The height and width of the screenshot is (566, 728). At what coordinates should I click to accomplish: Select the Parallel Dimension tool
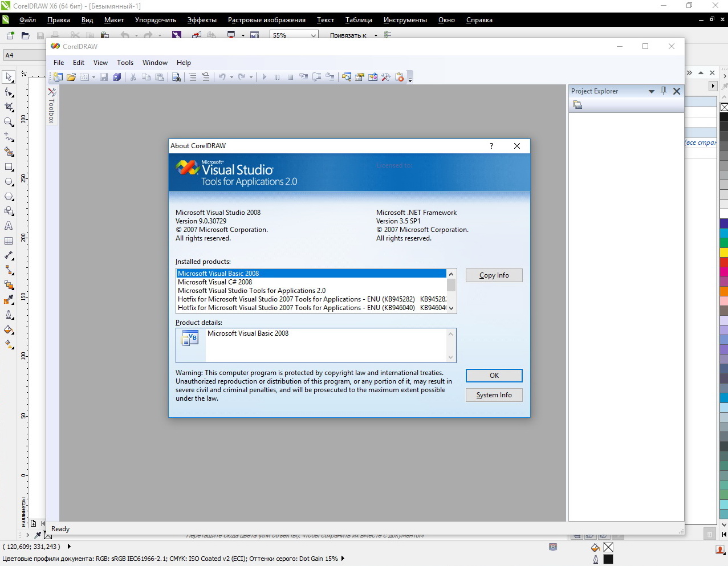pos(9,256)
